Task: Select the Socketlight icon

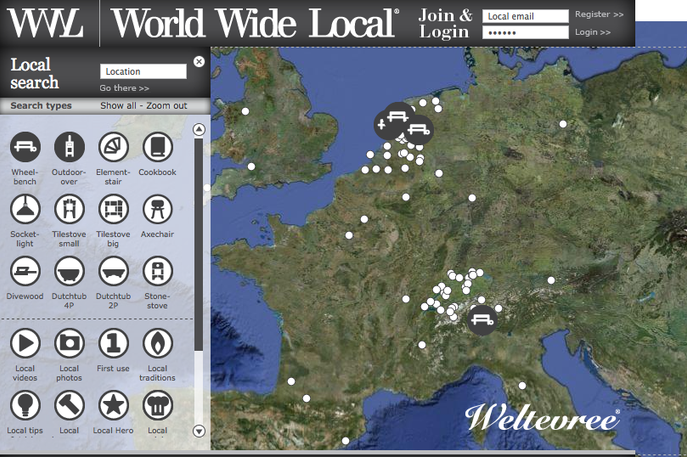Action: point(25,209)
